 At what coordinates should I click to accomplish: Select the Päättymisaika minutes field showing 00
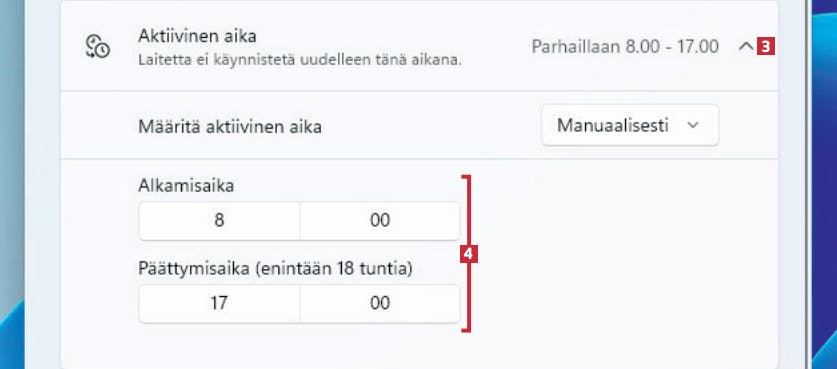[x=380, y=303]
